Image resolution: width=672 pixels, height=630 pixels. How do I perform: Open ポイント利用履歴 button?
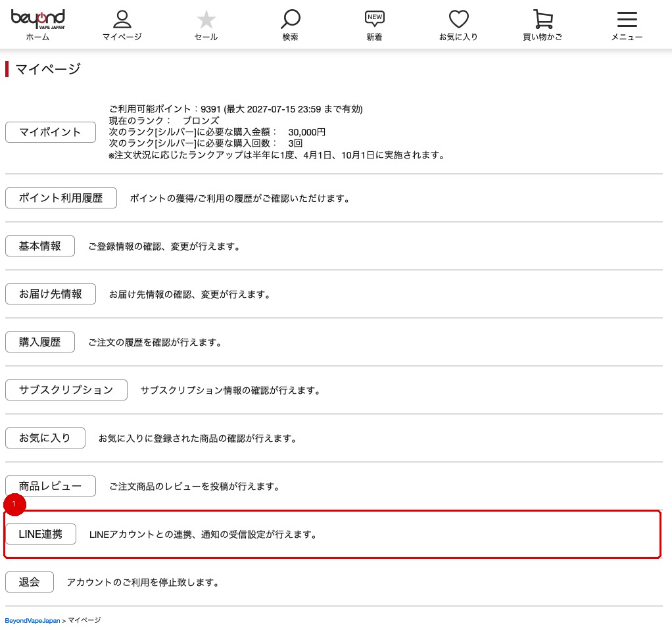coord(61,198)
